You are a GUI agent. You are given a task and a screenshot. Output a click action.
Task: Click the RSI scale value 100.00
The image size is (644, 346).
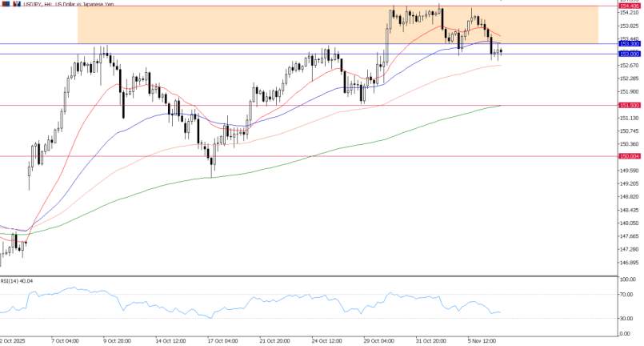pos(627,280)
